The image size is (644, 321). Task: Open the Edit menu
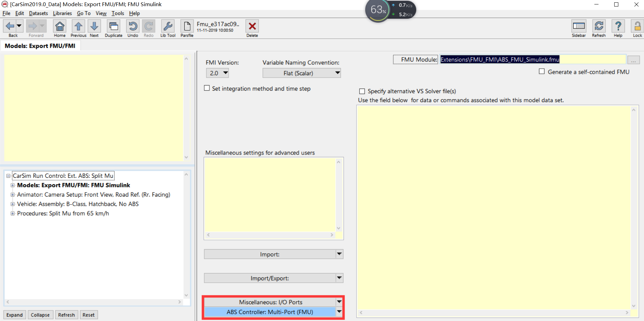click(x=20, y=13)
